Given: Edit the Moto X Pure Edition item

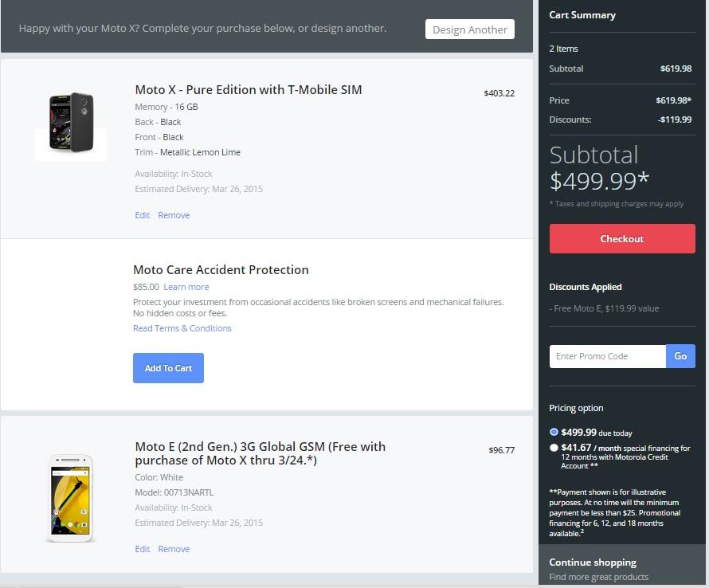Looking at the screenshot, I should pyautogui.click(x=143, y=215).
